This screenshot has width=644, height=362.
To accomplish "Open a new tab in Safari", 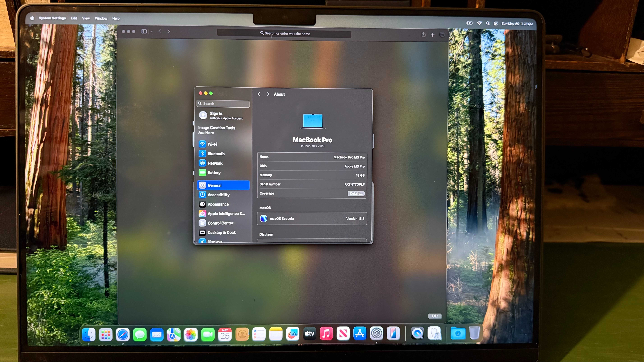I will (x=432, y=35).
